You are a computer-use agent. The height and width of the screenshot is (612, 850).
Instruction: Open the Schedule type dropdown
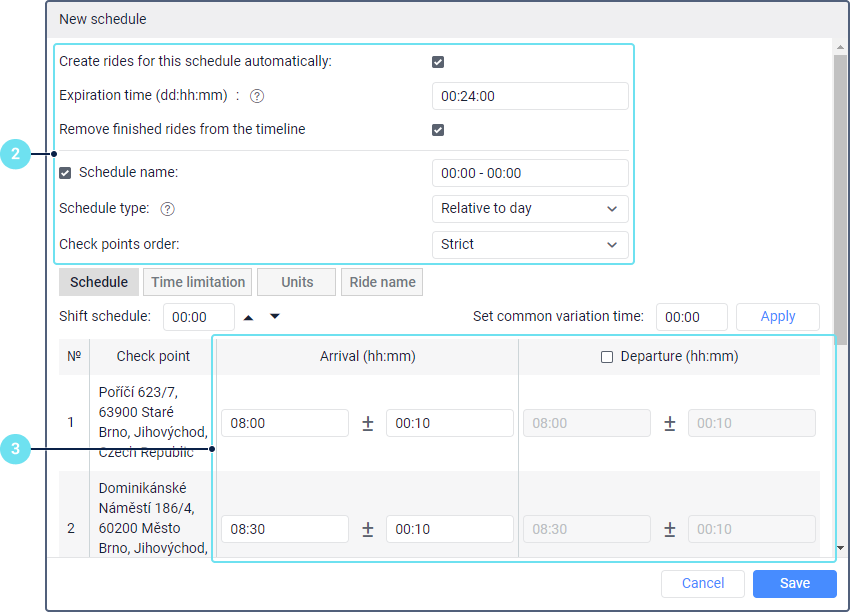pos(530,209)
